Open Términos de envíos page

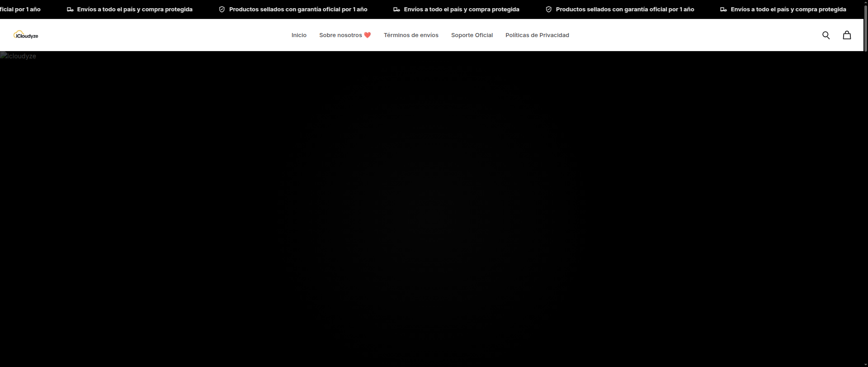(x=411, y=35)
